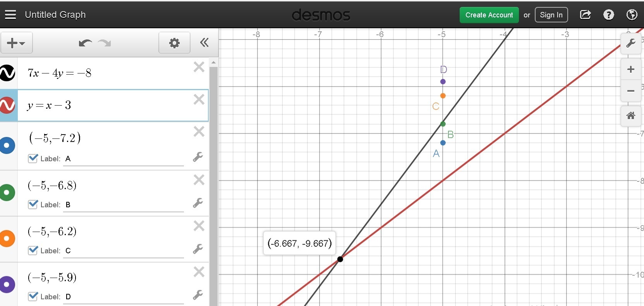Click the black intersection point on graph
Image resolution: width=644 pixels, height=306 pixels.
click(x=340, y=259)
